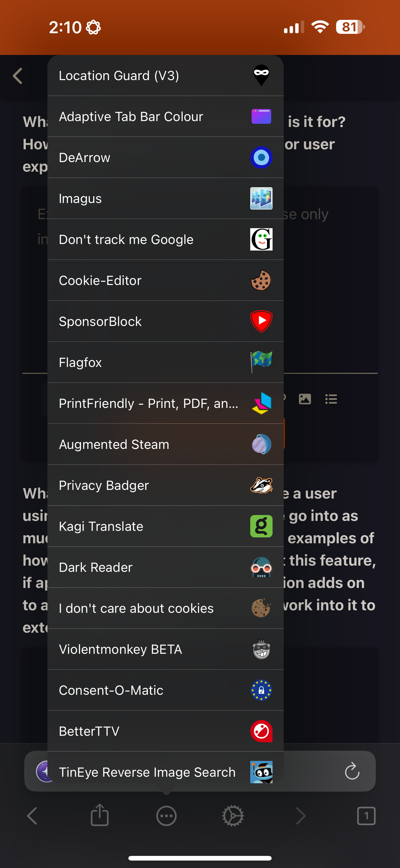
Task: Open the tab overview showing one tab
Action: click(x=367, y=816)
